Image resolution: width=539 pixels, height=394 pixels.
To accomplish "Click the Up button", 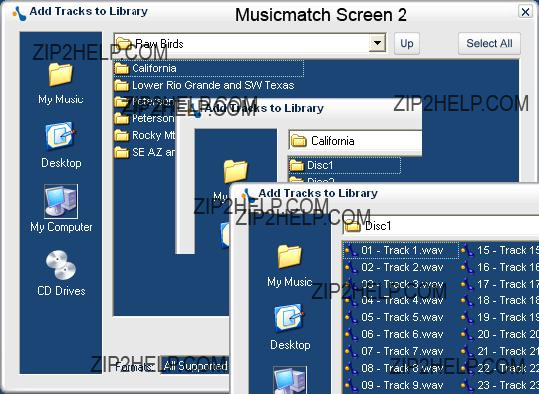I will pyautogui.click(x=407, y=43).
